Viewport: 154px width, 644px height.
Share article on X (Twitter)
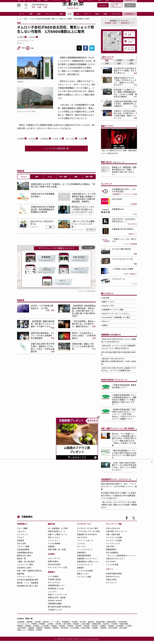coord(79,48)
